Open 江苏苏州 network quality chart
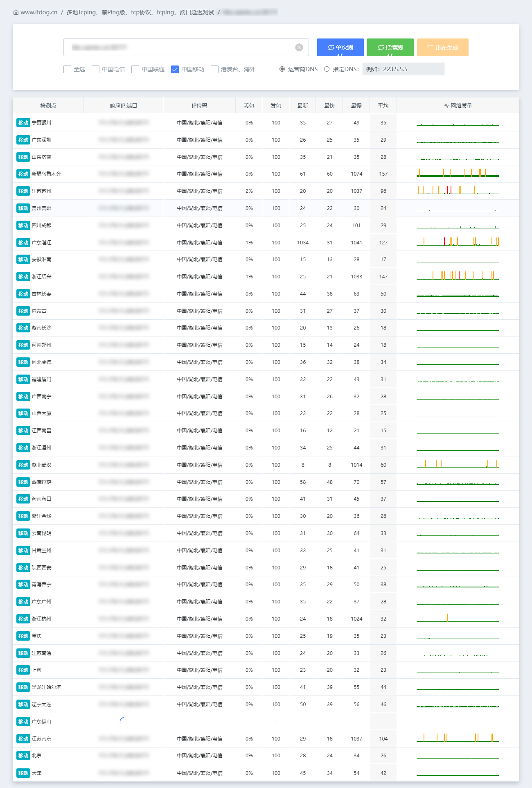Screen dimensions: 532x788 pyautogui.click(x=458, y=190)
